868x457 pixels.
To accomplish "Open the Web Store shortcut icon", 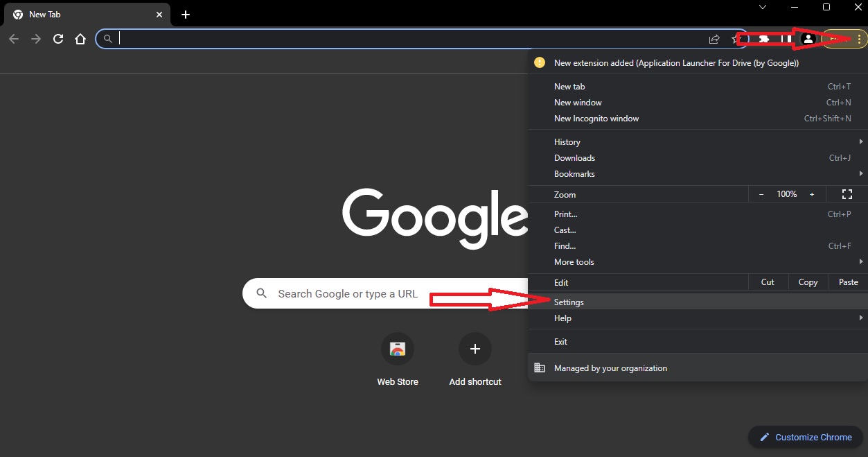I will pos(398,349).
